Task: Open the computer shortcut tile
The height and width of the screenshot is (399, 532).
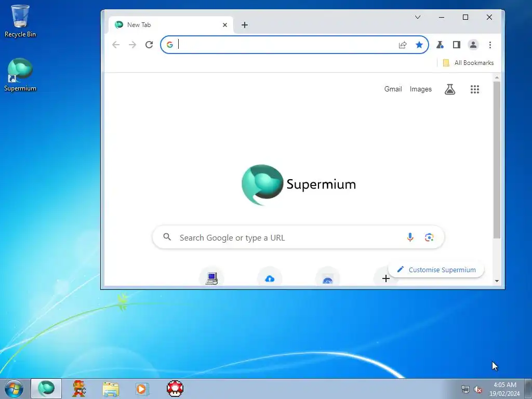Action: (x=211, y=278)
